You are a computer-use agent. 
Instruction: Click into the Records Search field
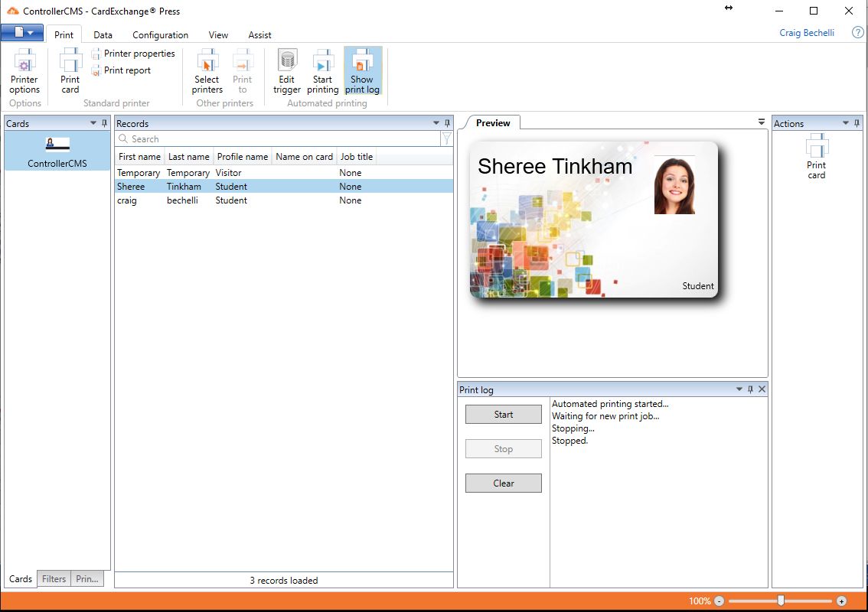[x=279, y=139]
